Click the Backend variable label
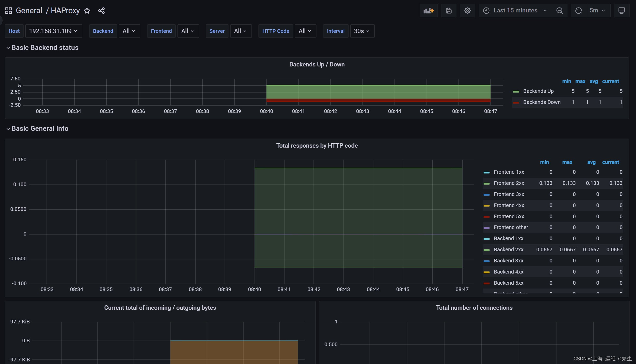This screenshot has height=364, width=636. click(x=103, y=31)
